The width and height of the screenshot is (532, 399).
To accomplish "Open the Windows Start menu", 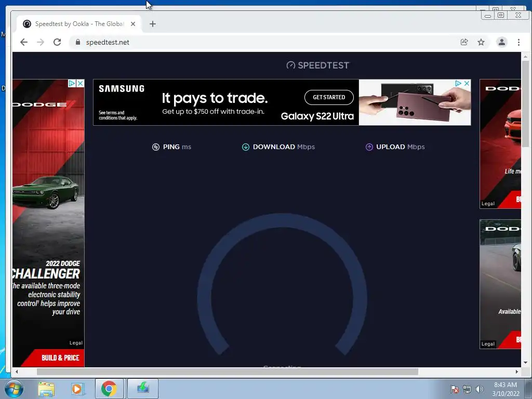I will (14, 389).
